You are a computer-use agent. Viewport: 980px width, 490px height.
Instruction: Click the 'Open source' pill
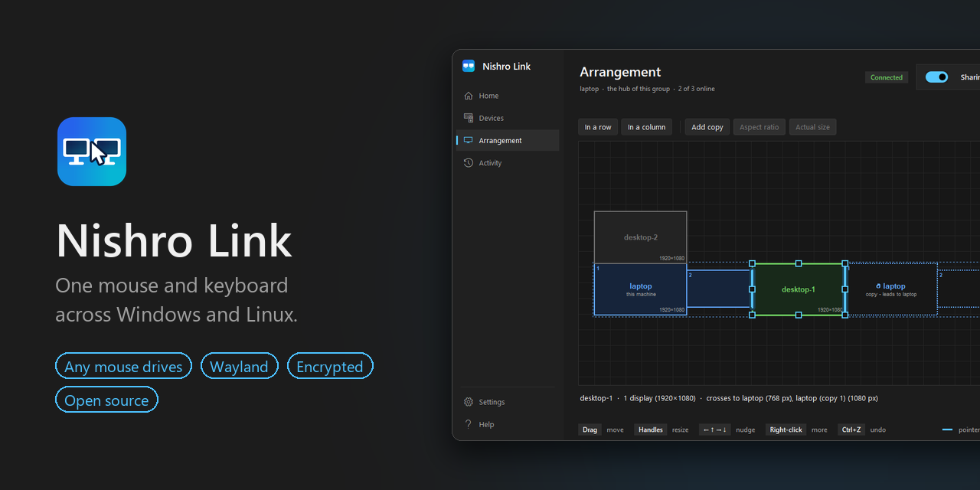pyautogui.click(x=106, y=400)
